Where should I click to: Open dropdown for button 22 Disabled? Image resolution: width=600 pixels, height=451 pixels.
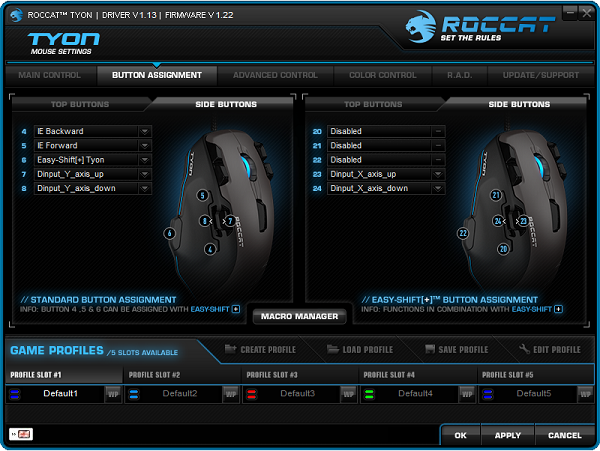coord(438,160)
